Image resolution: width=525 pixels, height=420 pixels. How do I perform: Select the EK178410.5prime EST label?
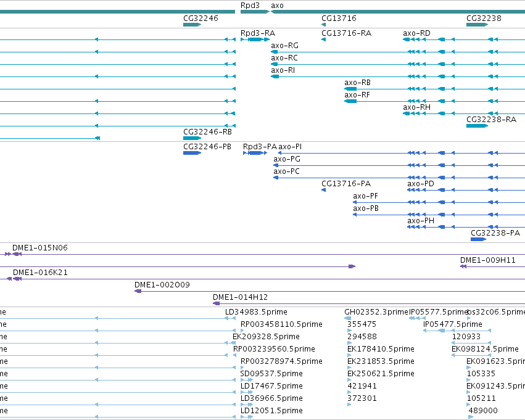coord(381,349)
